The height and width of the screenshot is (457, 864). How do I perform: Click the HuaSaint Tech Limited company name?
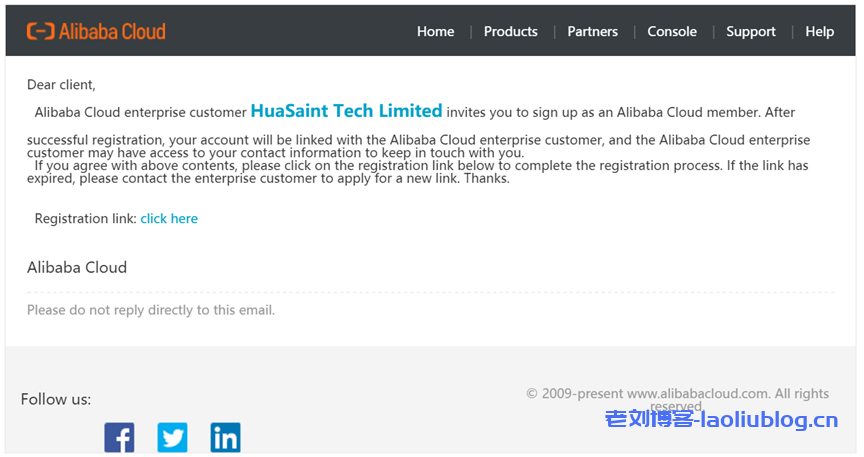(x=346, y=111)
